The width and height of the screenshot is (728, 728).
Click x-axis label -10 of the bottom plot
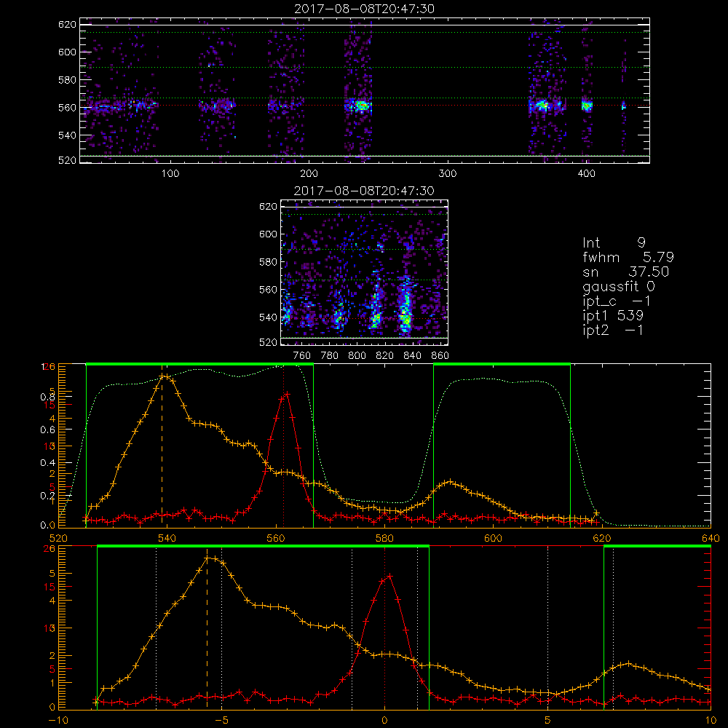point(58,720)
